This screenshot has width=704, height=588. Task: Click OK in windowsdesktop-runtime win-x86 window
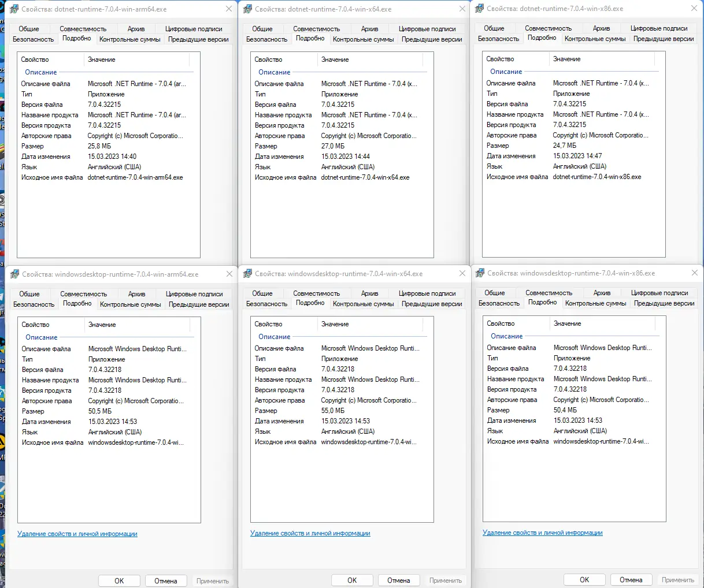coord(584,580)
